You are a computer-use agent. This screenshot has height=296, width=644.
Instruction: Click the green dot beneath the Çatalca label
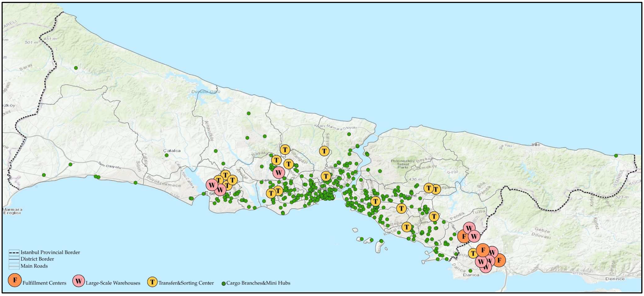point(167,155)
